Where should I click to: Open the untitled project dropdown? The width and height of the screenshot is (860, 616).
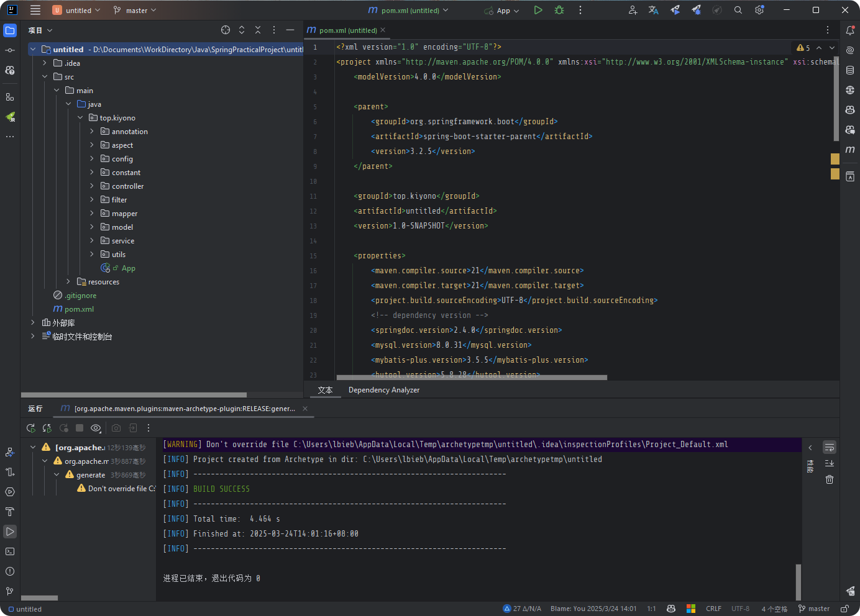click(x=76, y=10)
